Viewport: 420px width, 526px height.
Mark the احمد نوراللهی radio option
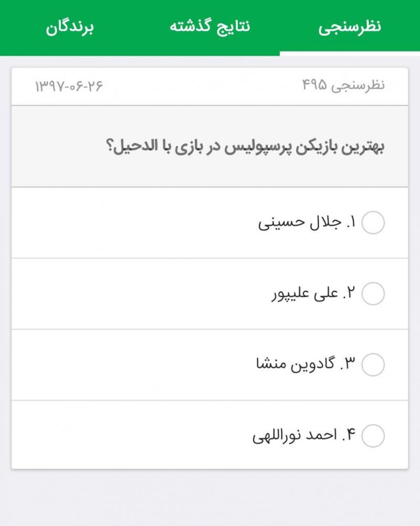tap(373, 436)
